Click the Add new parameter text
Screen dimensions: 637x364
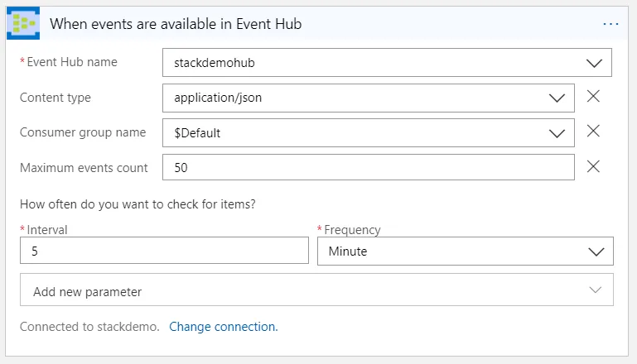point(87,291)
